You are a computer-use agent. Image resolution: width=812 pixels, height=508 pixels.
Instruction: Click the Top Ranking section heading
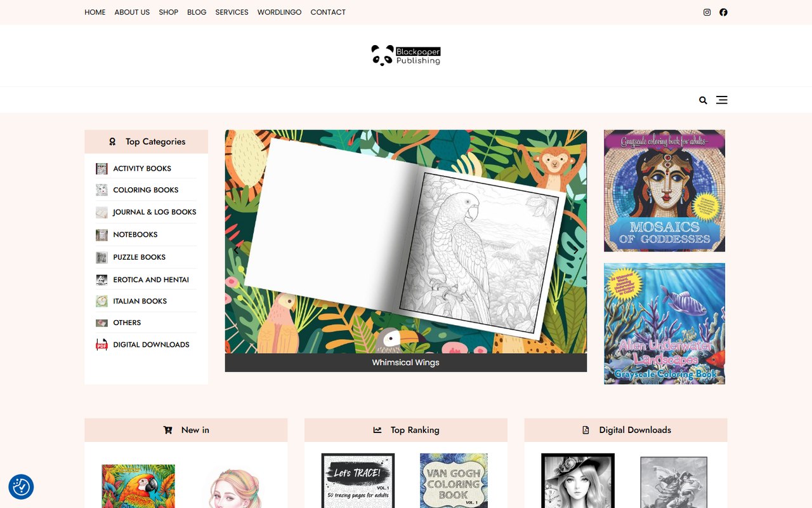tap(415, 430)
